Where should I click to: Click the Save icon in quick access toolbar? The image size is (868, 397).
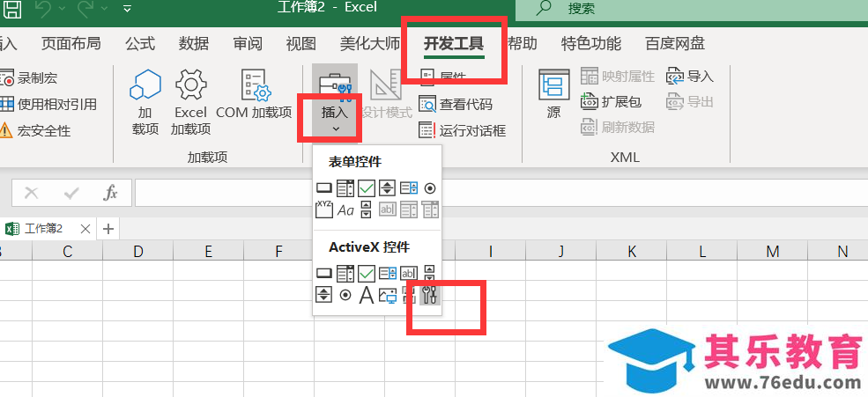point(12,8)
